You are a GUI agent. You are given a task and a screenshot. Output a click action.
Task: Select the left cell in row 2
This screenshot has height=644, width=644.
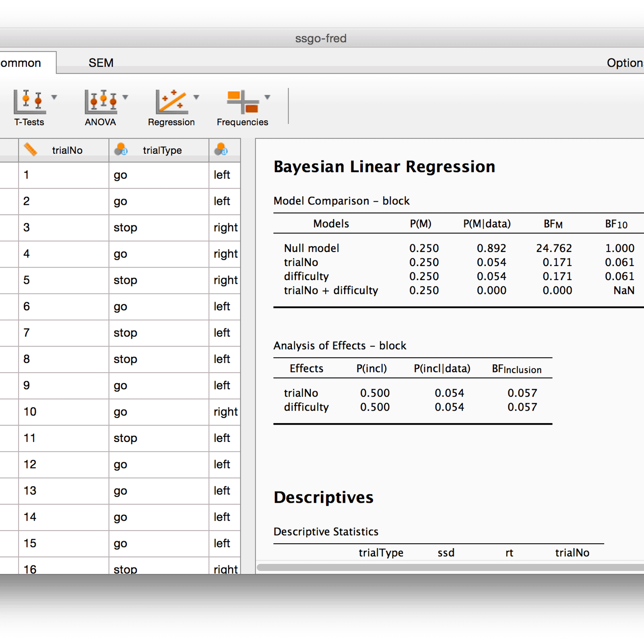click(225, 201)
